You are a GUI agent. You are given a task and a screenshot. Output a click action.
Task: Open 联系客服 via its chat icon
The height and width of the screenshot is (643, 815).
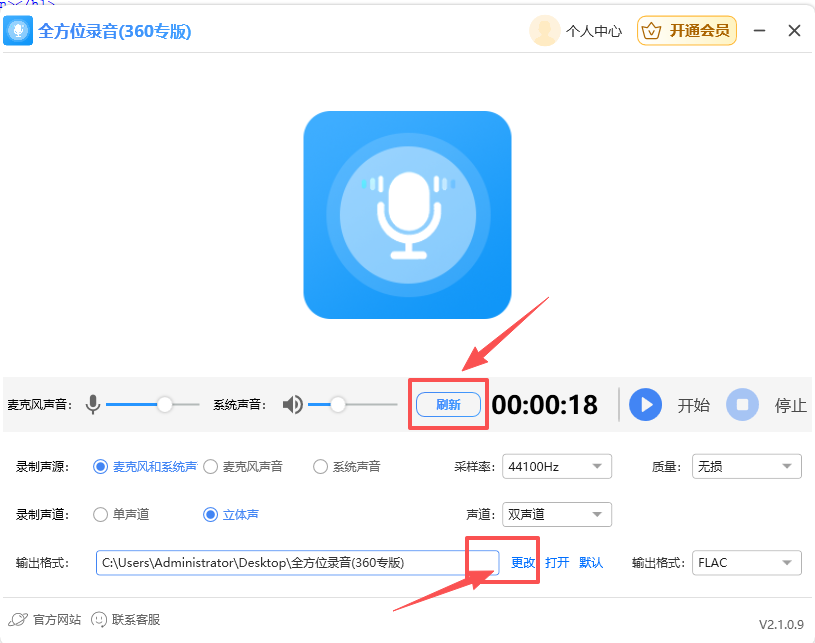point(98,619)
